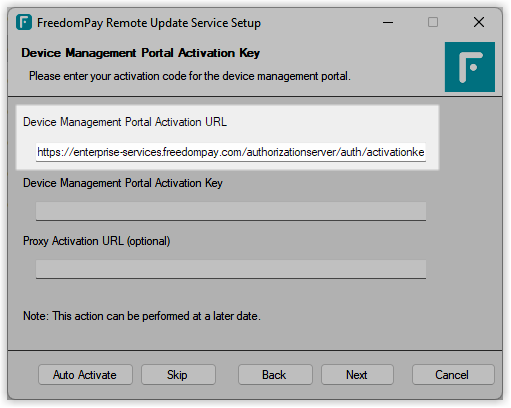The width and height of the screenshot is (511, 408).
Task: Focus the Proxy Activation URL (optional) field
Action: [x=231, y=269]
